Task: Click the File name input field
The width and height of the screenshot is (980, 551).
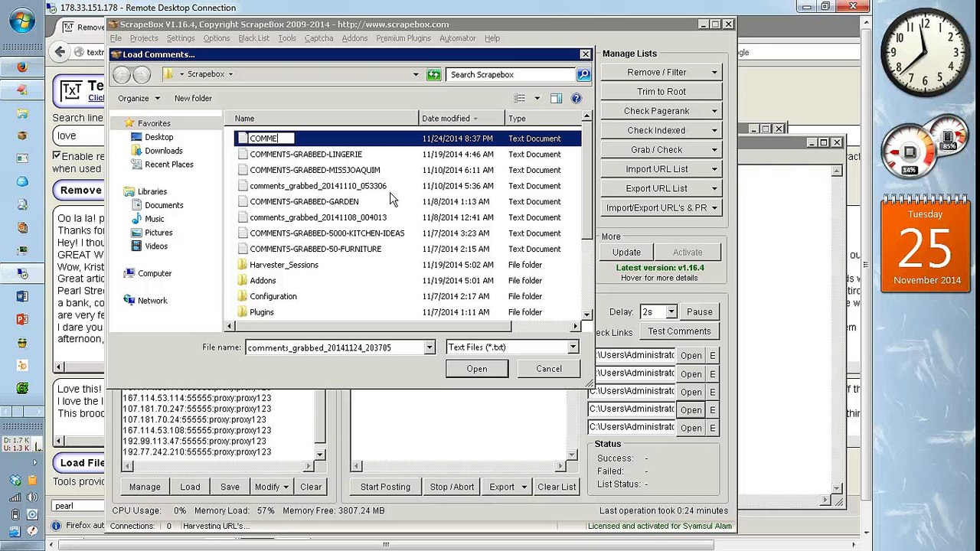Action: click(335, 347)
